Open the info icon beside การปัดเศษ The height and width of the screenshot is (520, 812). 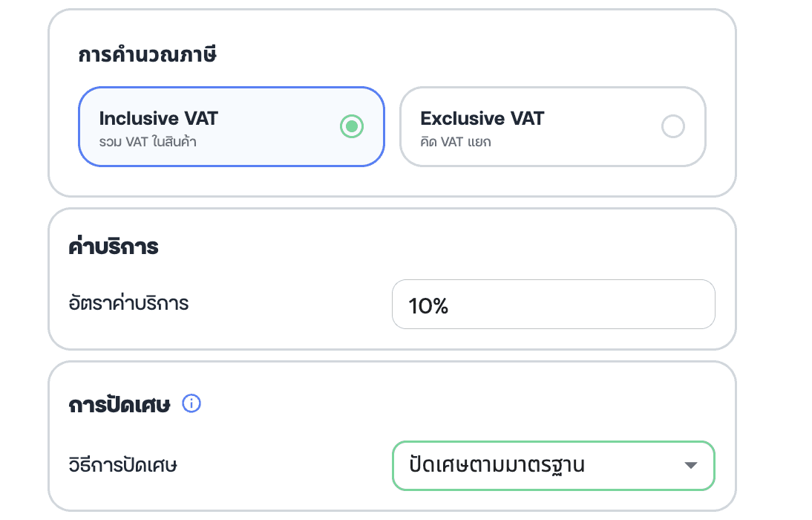tap(191, 403)
